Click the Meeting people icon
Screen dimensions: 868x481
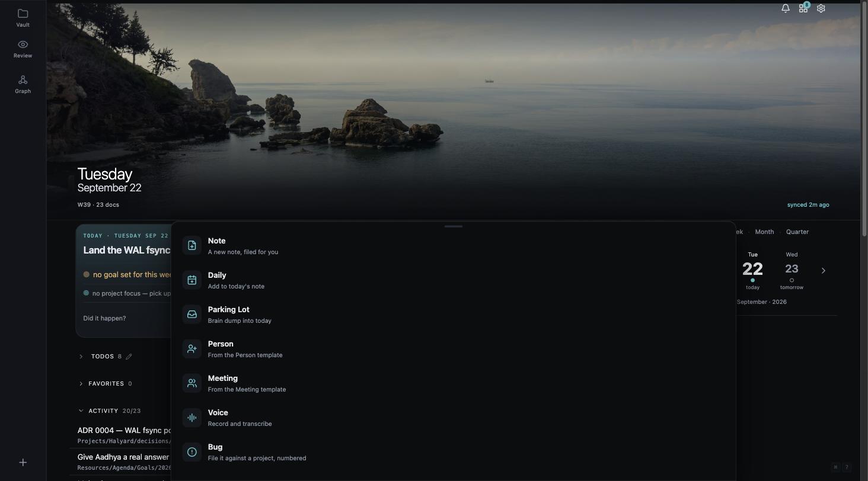[192, 383]
